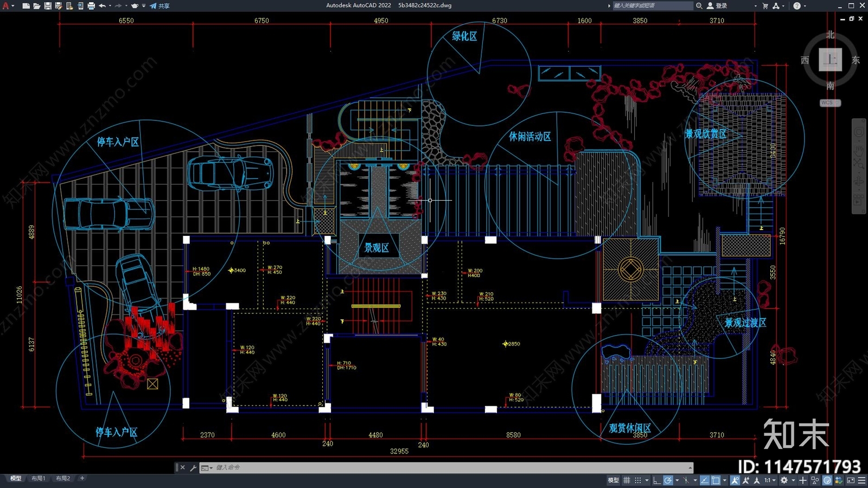This screenshot has width=868, height=488.
Task: Open Customize Quick Access Toolbar dropdown
Action: point(144,6)
